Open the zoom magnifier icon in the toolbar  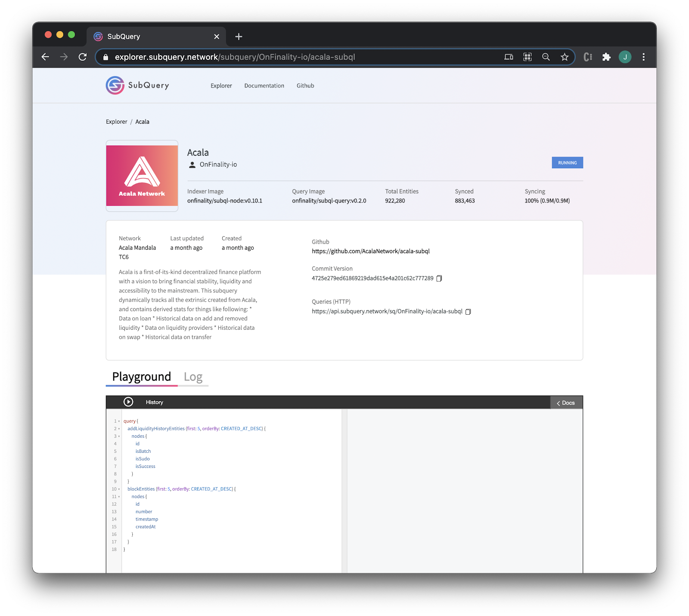click(546, 56)
